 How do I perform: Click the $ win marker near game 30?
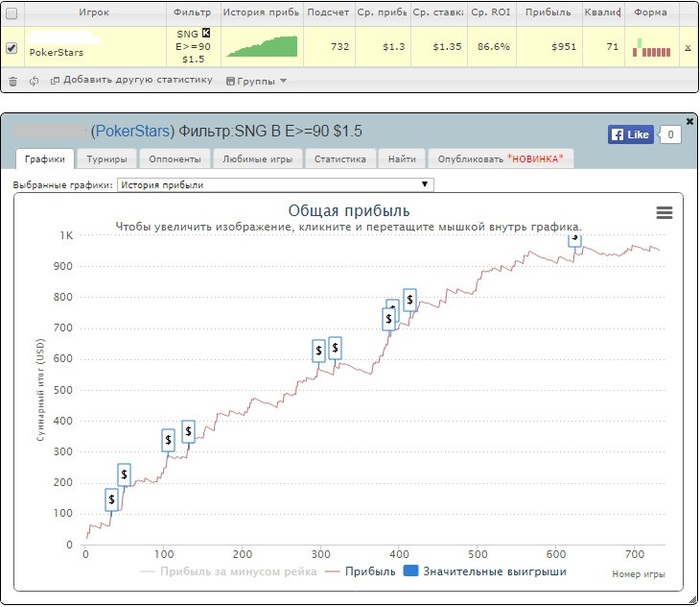[x=112, y=499]
